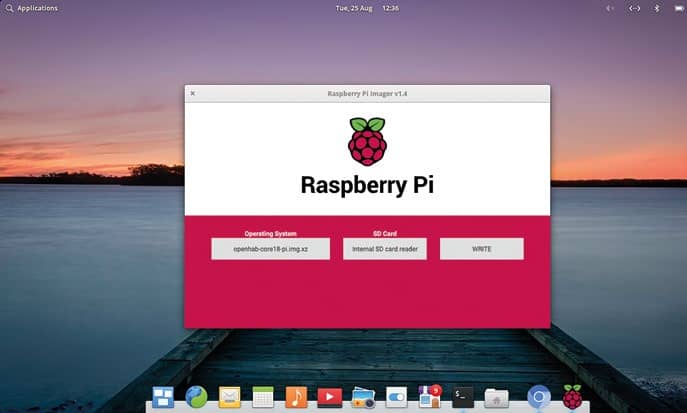Open the Calendar dock icon
687x413 pixels.
tap(263, 397)
